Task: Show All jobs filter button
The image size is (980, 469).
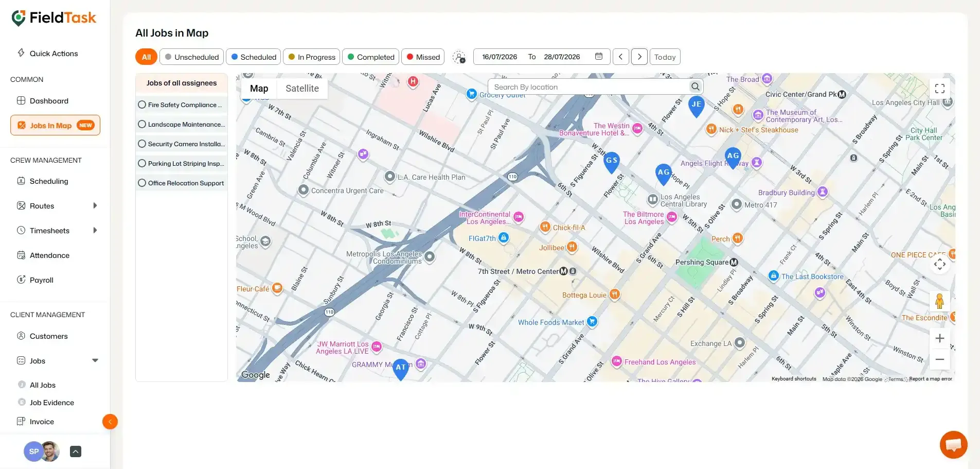Action: click(146, 57)
